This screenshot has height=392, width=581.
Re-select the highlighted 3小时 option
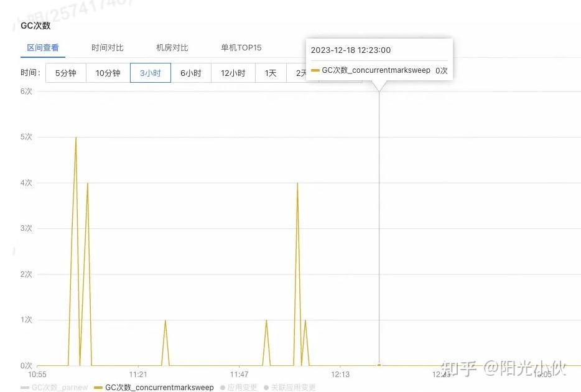tap(150, 73)
